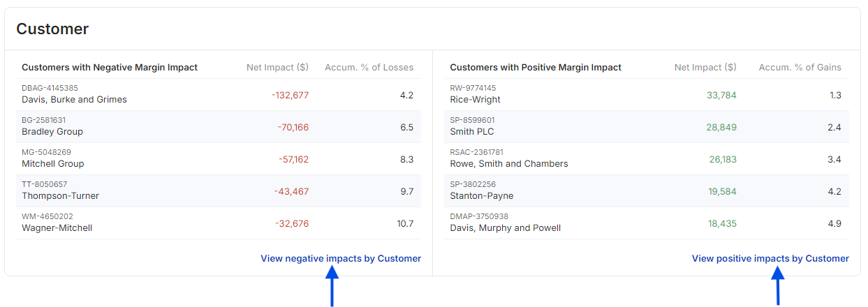Select the Thompson-Turner customer row

pos(219,190)
